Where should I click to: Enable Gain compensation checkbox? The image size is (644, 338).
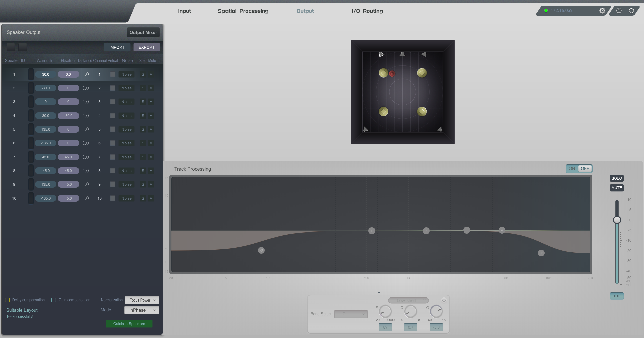[x=54, y=300]
